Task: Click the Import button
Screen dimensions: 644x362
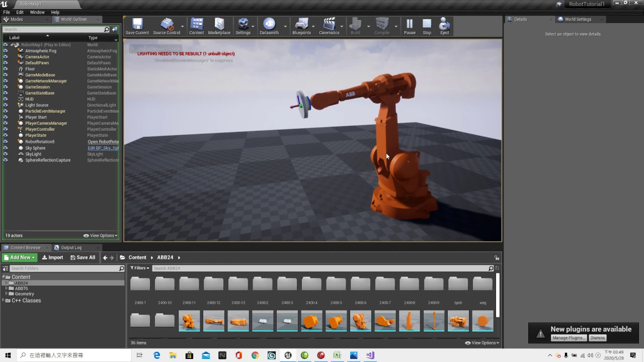Action: coord(52,257)
